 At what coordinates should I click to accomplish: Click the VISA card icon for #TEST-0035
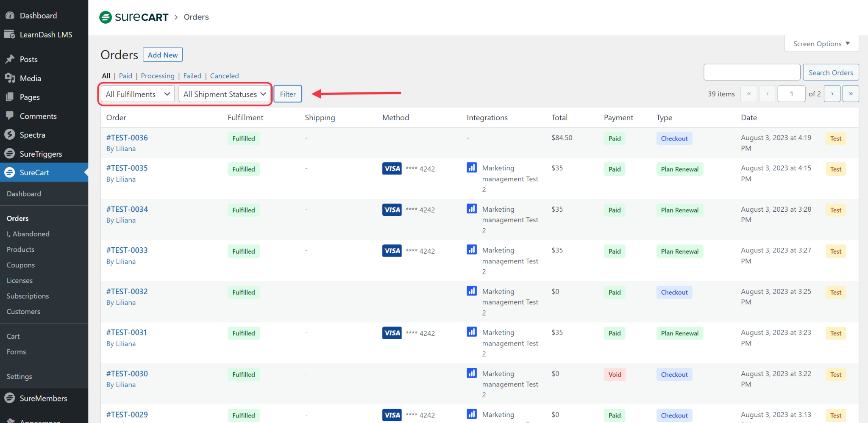point(392,169)
